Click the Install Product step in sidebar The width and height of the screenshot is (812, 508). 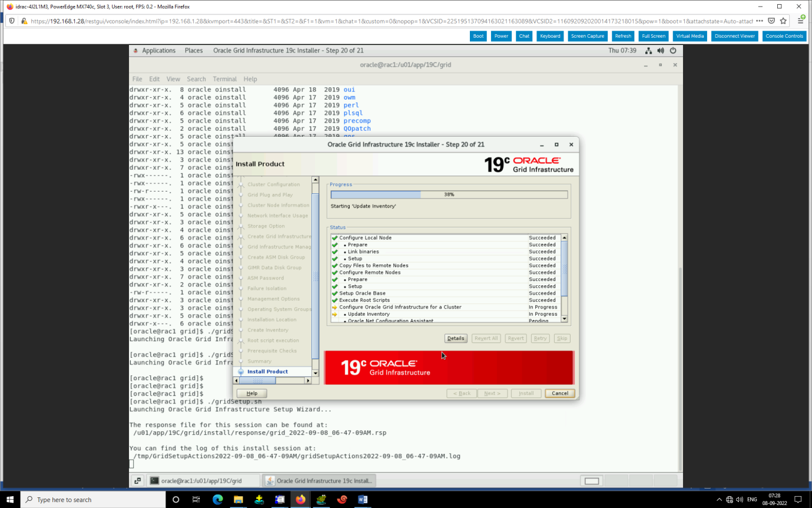pyautogui.click(x=267, y=372)
